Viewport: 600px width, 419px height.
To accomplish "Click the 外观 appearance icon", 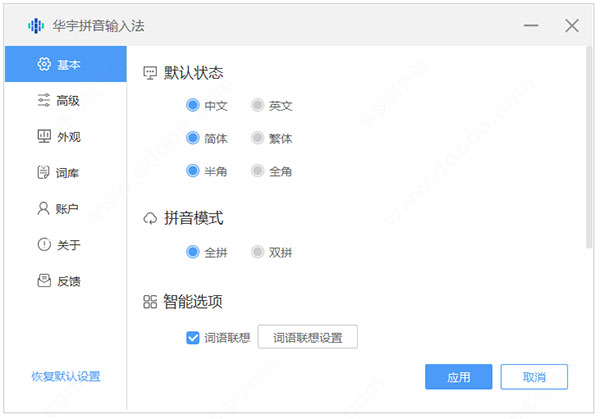I will point(43,136).
